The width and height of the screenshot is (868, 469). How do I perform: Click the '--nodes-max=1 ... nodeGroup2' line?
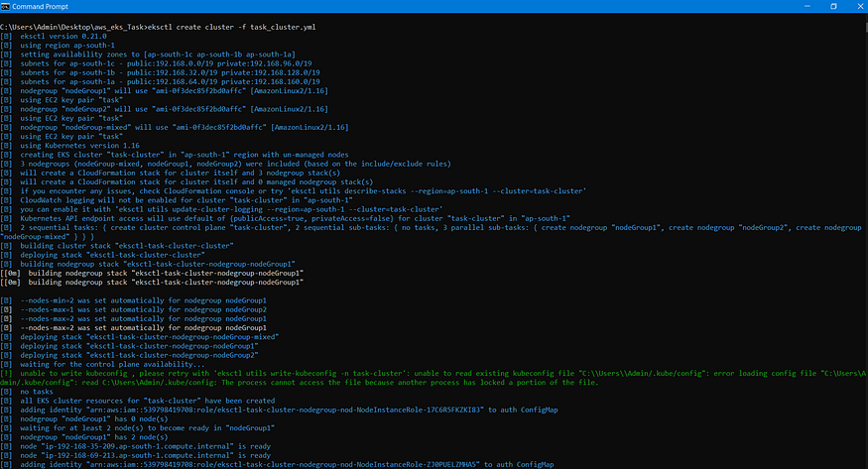coord(144,309)
